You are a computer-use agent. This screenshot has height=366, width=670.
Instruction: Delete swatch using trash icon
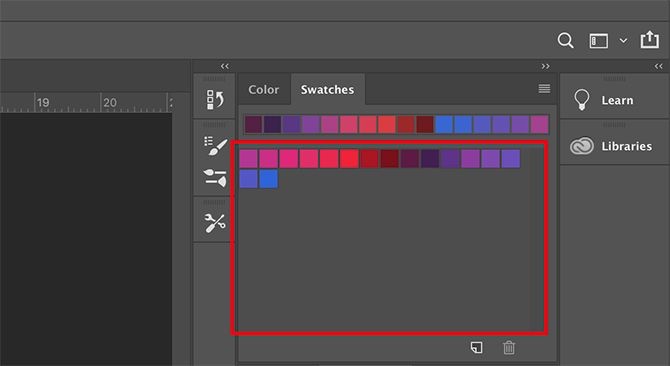point(508,347)
